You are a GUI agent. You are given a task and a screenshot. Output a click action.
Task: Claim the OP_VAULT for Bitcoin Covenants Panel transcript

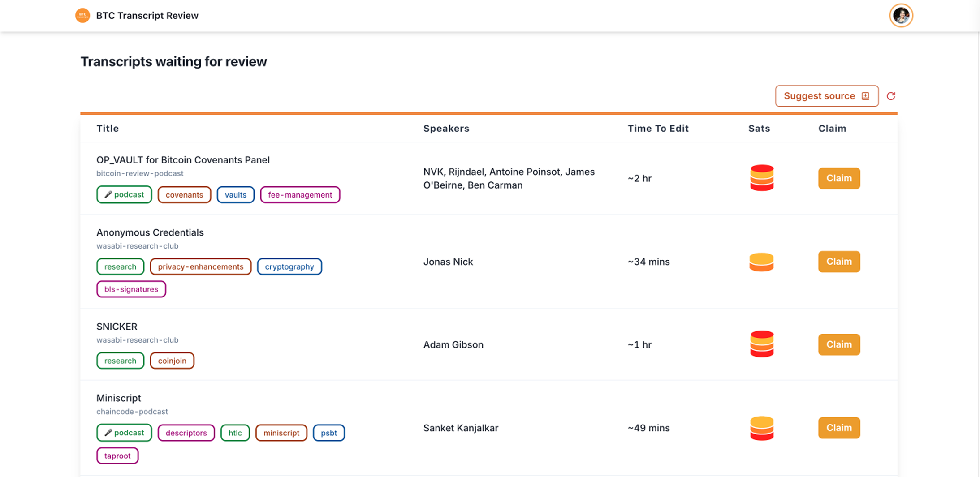coord(839,178)
